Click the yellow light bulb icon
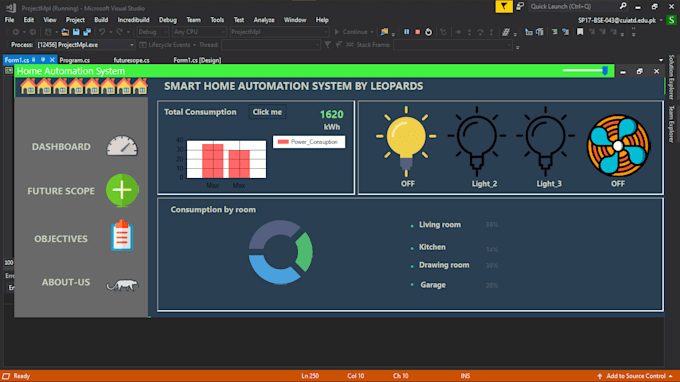 coord(406,141)
